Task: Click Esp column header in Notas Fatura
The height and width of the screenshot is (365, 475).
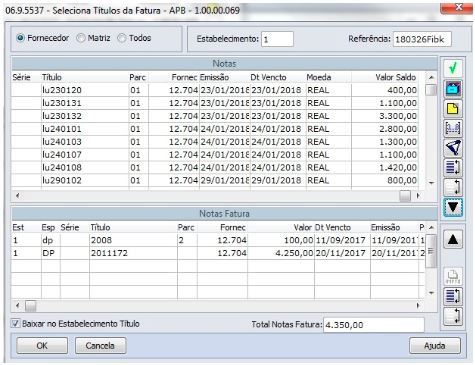Action: point(48,227)
